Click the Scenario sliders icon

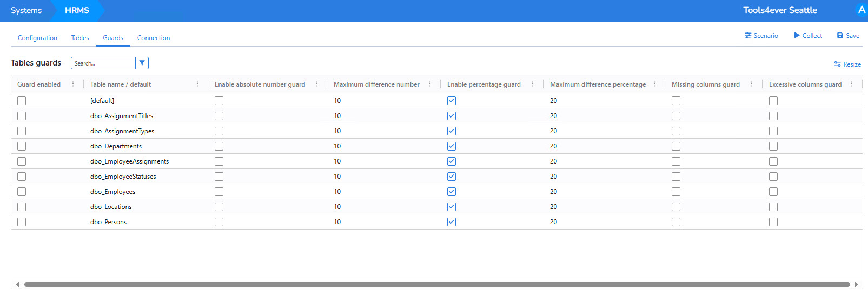click(748, 36)
